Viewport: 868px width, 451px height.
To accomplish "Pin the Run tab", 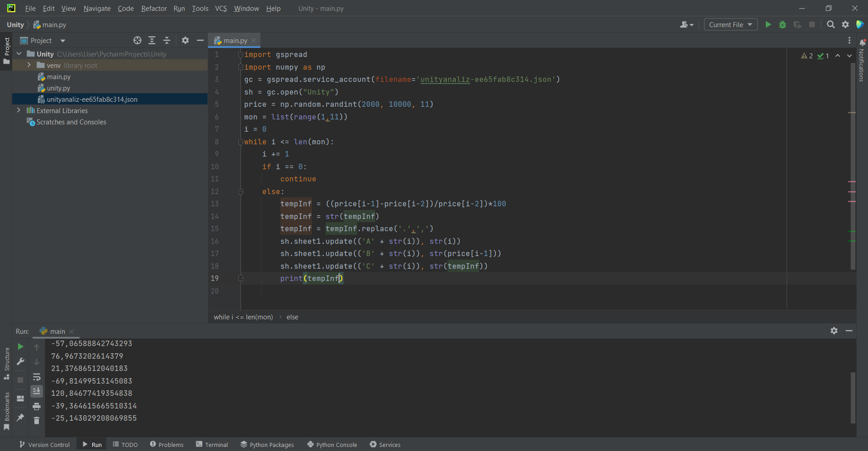I will [x=20, y=417].
